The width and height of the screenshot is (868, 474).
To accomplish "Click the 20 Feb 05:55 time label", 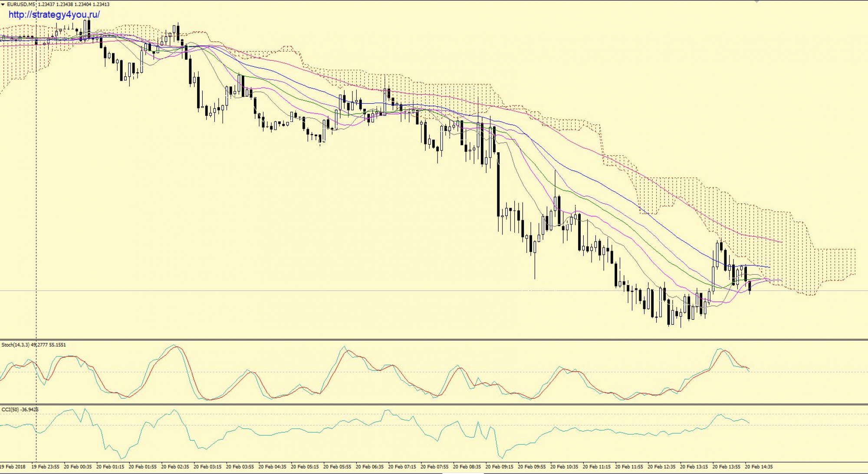I will click(x=337, y=467).
